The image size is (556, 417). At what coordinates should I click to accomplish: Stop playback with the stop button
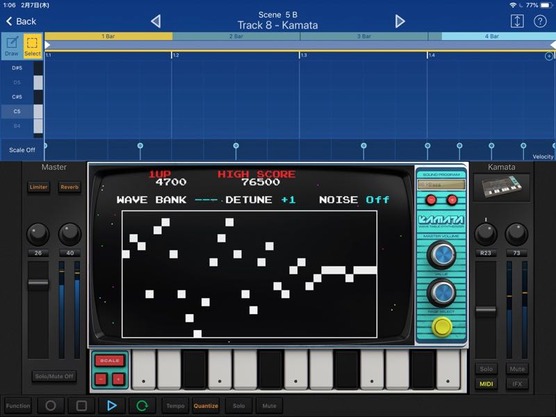(81, 406)
